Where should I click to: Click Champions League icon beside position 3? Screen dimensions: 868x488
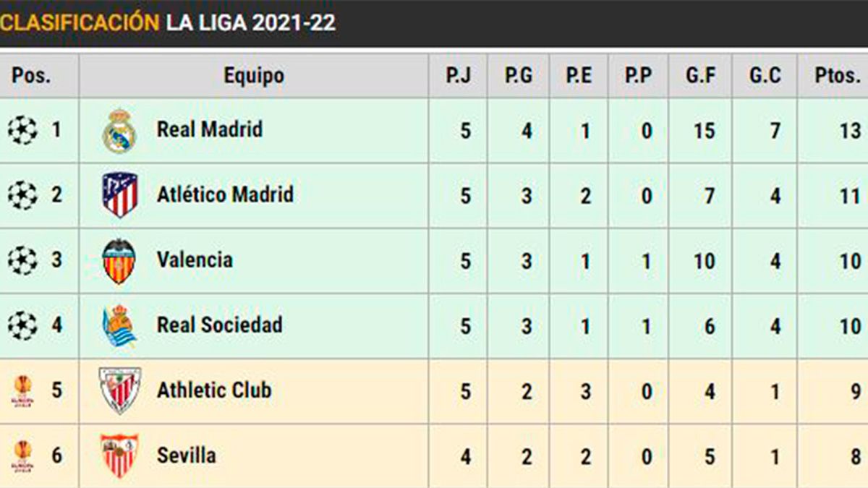(x=22, y=260)
